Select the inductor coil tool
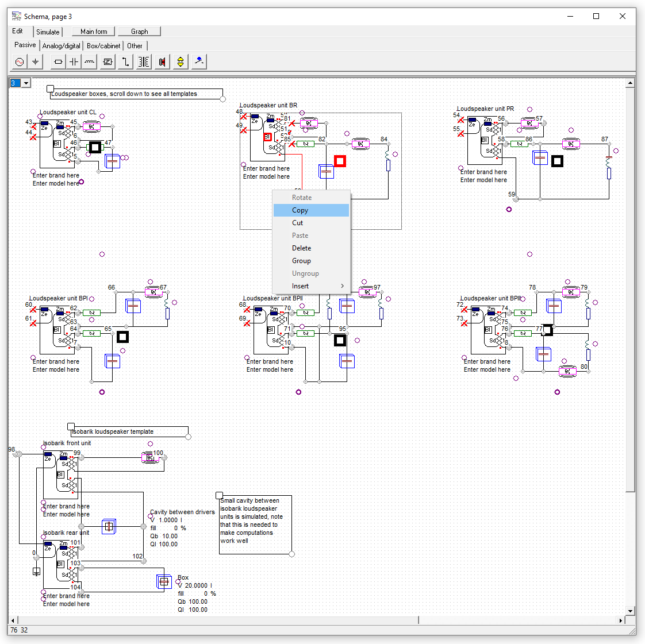This screenshot has width=645, height=644. (89, 61)
